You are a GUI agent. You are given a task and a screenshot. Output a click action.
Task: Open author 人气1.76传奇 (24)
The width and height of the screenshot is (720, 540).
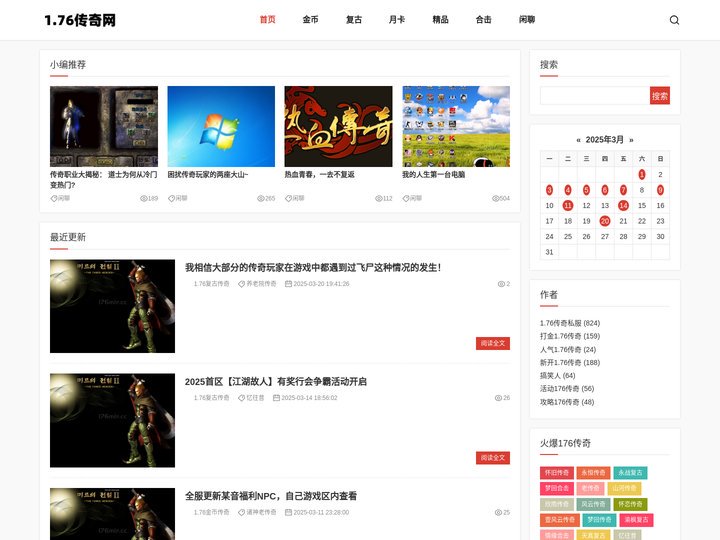pos(568,349)
